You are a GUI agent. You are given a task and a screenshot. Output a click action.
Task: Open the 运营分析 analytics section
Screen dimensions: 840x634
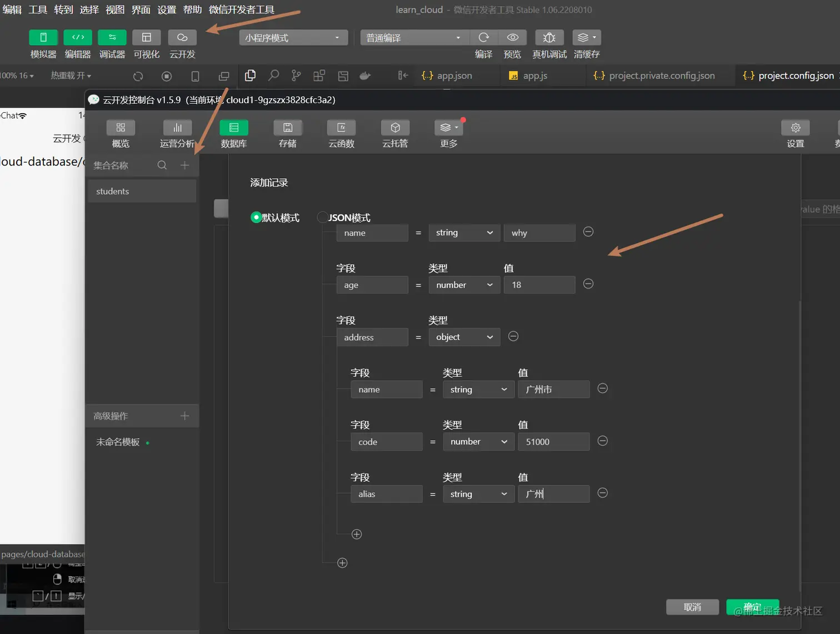click(x=177, y=134)
